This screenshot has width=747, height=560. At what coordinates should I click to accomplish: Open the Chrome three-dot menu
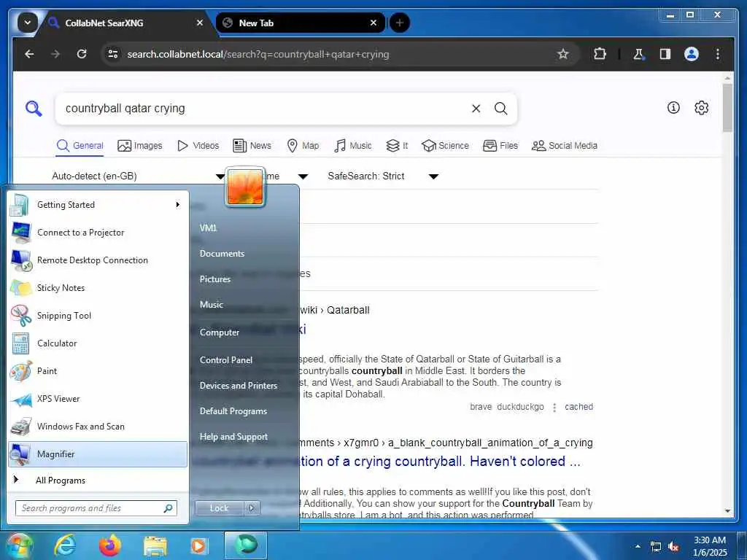(x=718, y=54)
